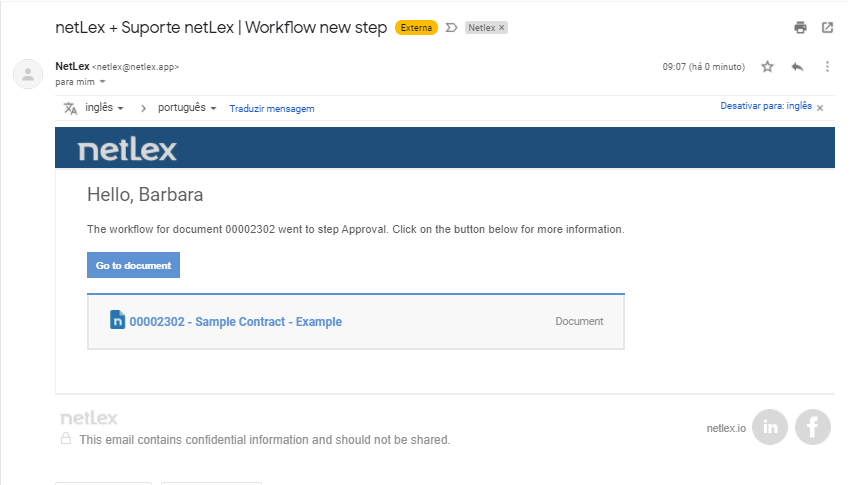The image size is (851, 485).
Task: Remove the Netlex label with its X
Action: point(501,28)
